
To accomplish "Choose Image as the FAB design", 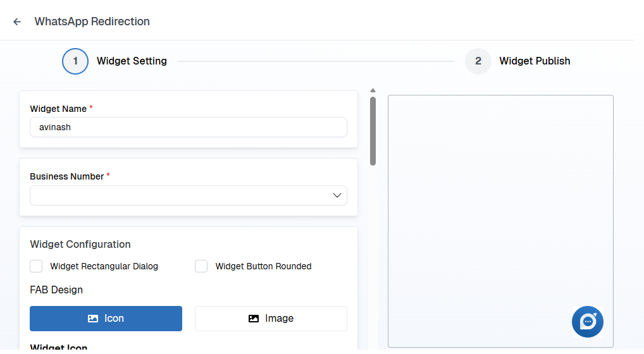I will coord(271,319).
